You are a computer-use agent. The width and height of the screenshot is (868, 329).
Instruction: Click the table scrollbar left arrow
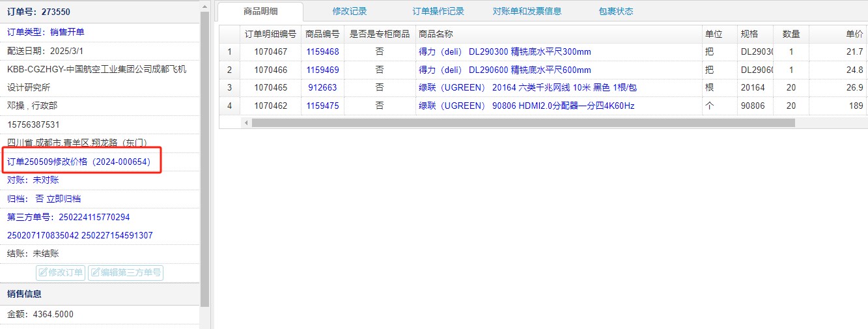tap(246, 122)
